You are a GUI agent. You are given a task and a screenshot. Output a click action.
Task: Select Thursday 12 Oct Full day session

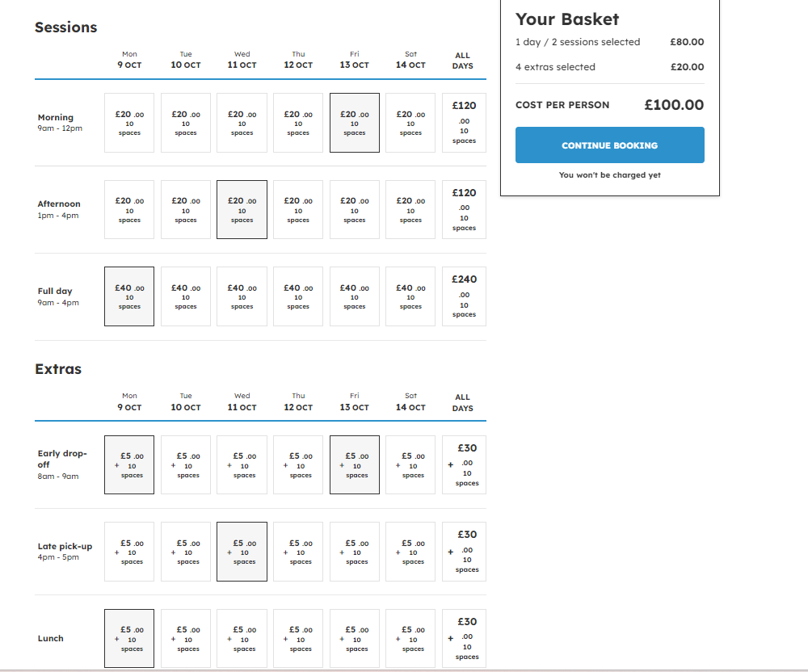click(298, 296)
